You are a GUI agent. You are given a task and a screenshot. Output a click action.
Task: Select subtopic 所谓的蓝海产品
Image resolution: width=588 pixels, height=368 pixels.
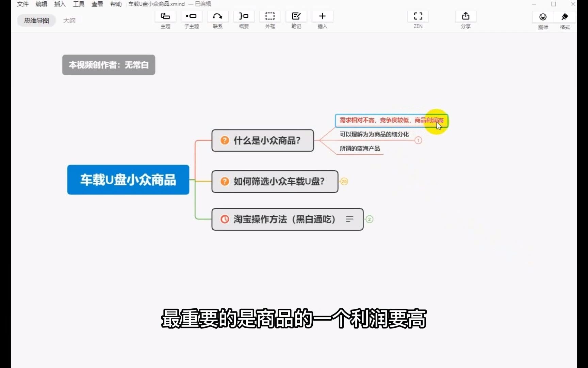360,149
